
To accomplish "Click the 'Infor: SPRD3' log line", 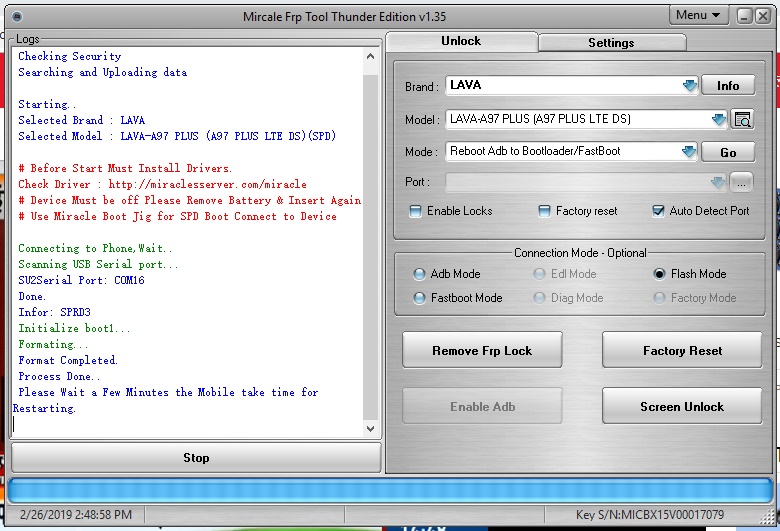I will point(55,312).
